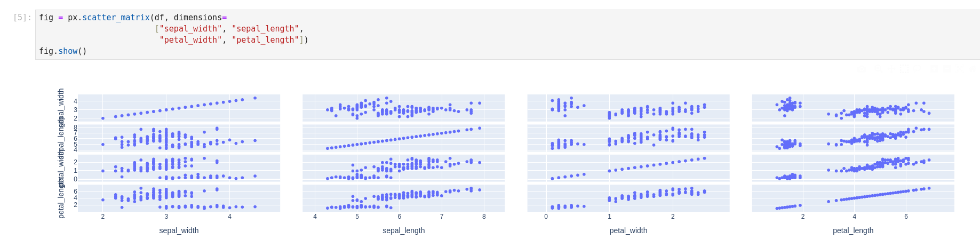
Task: Click the bottom-right petal_length diagonal subplot
Action: pyautogui.click(x=852, y=198)
